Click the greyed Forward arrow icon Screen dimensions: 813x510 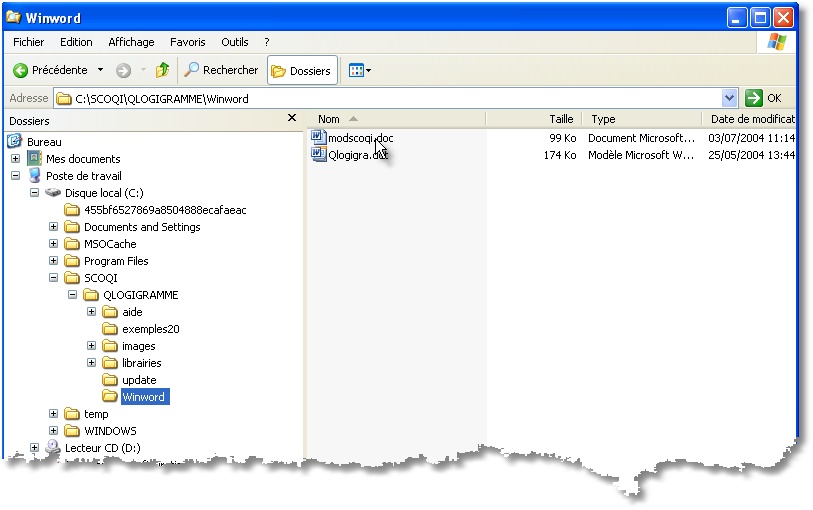(x=123, y=70)
